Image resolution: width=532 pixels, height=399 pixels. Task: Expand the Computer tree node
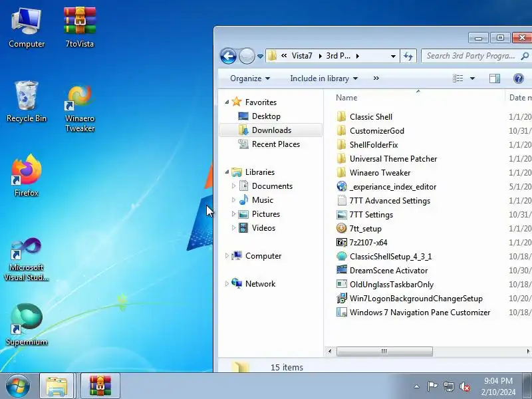[x=227, y=256]
